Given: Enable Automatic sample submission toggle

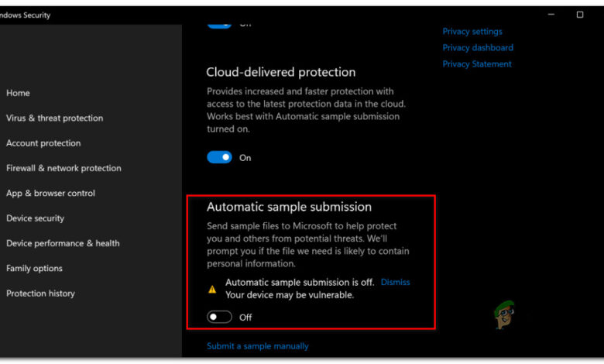Looking at the screenshot, I should coord(219,317).
